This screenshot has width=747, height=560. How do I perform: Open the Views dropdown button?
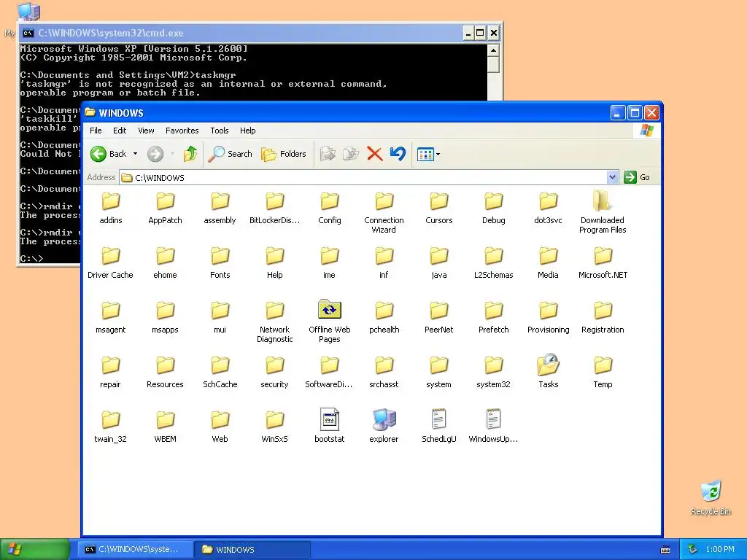pos(428,154)
